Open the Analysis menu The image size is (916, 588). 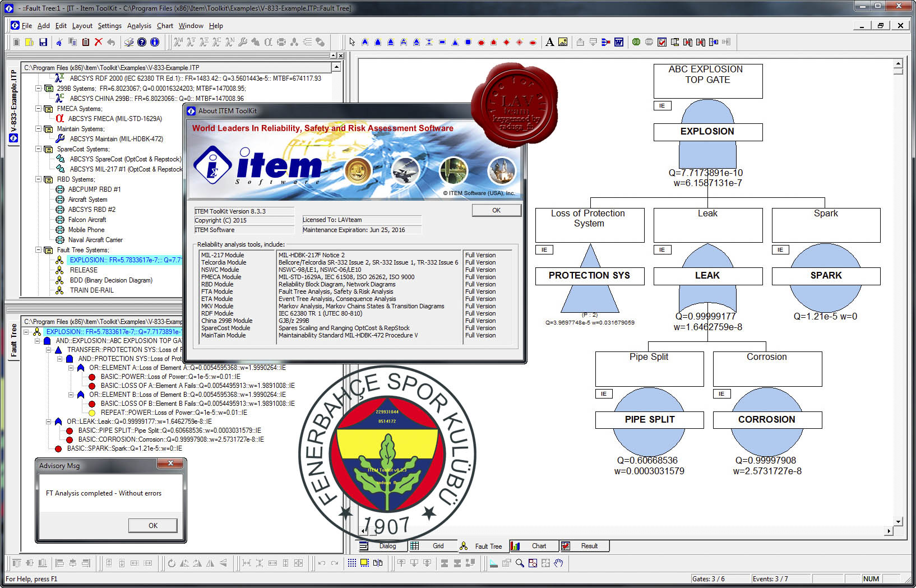[x=139, y=26]
